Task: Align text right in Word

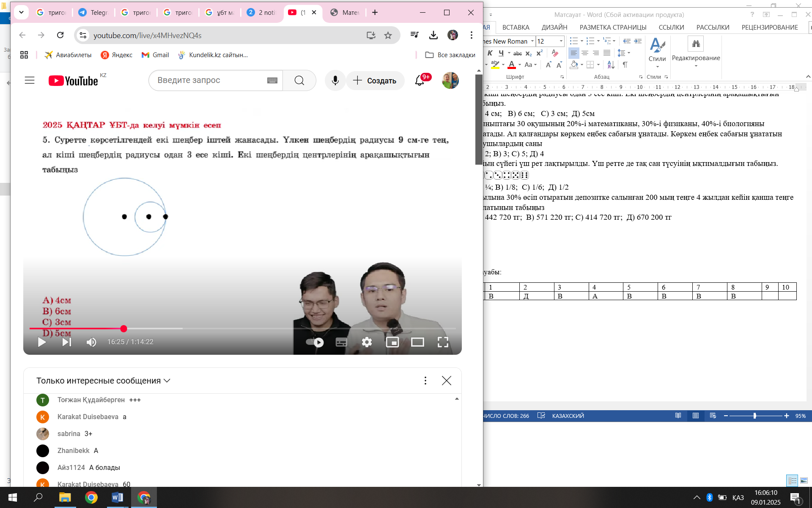Action: click(596, 53)
